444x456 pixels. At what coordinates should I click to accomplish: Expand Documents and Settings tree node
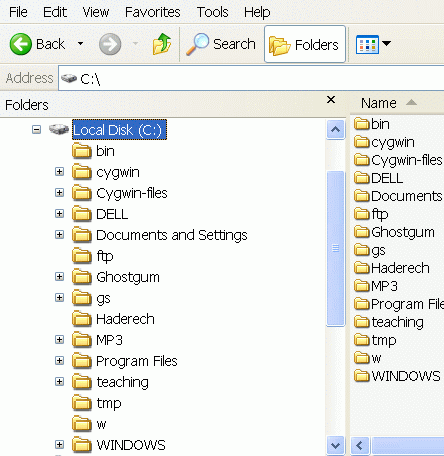[59, 235]
